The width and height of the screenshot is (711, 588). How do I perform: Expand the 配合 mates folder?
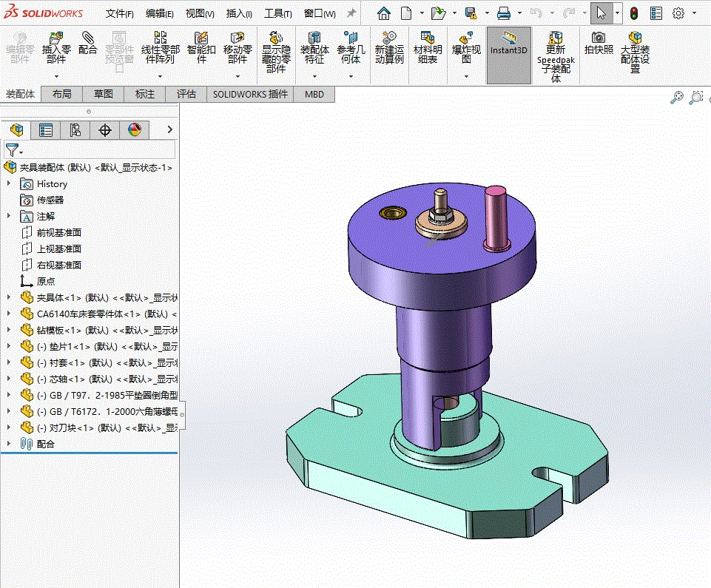9,444
